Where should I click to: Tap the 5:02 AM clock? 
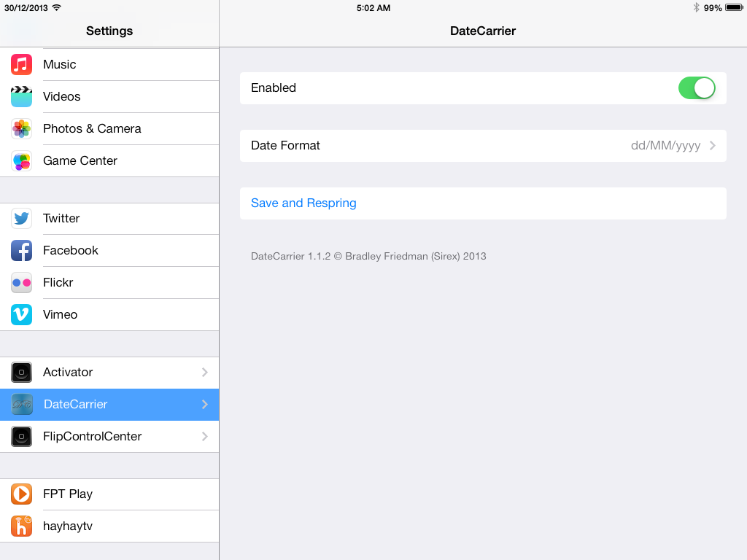click(373, 8)
